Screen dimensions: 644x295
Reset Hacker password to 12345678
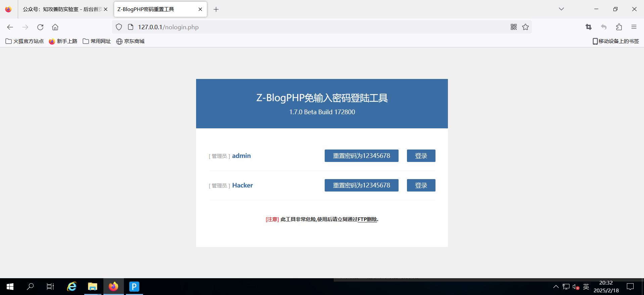coord(361,185)
